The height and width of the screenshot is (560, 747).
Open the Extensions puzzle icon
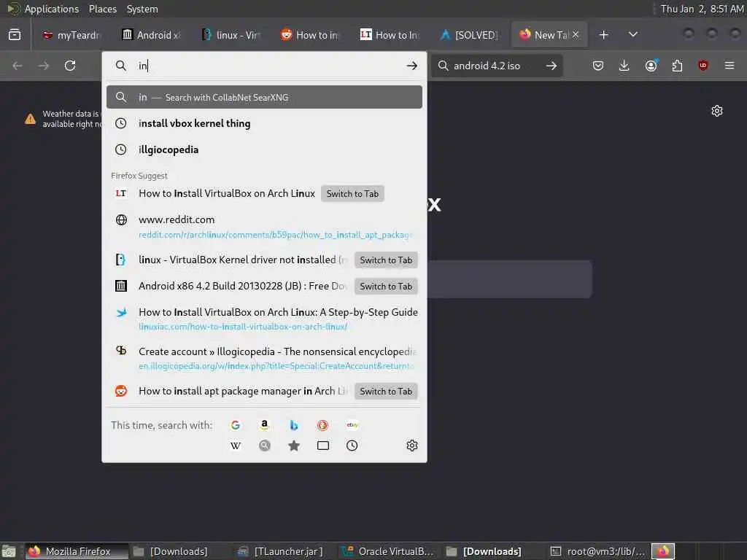click(677, 66)
